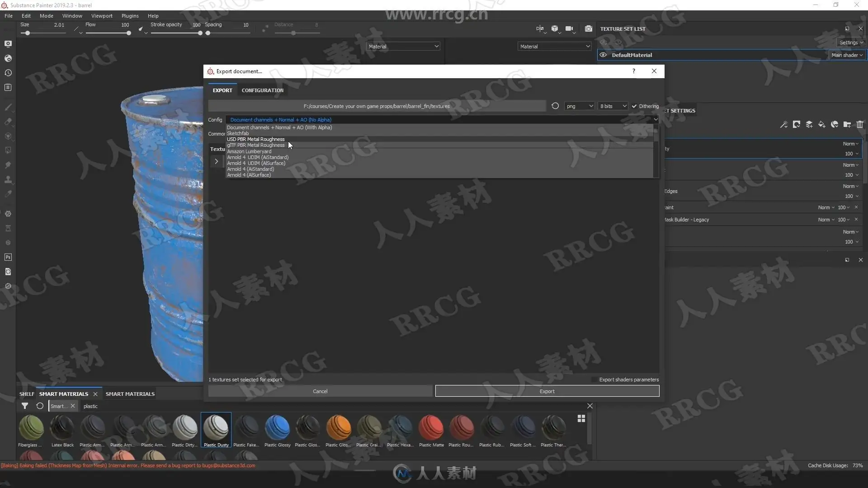868x488 pixels.
Task: Open the png file format dropdown
Action: click(579, 106)
